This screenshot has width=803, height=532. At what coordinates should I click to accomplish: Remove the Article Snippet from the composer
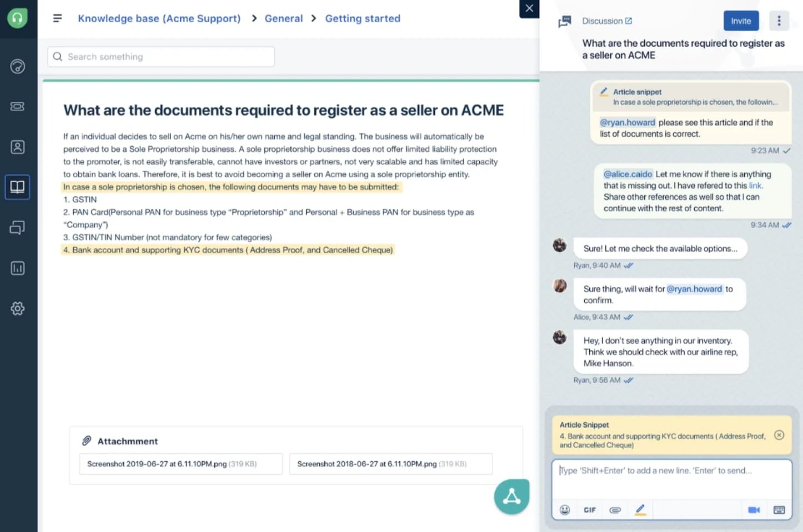coord(779,435)
